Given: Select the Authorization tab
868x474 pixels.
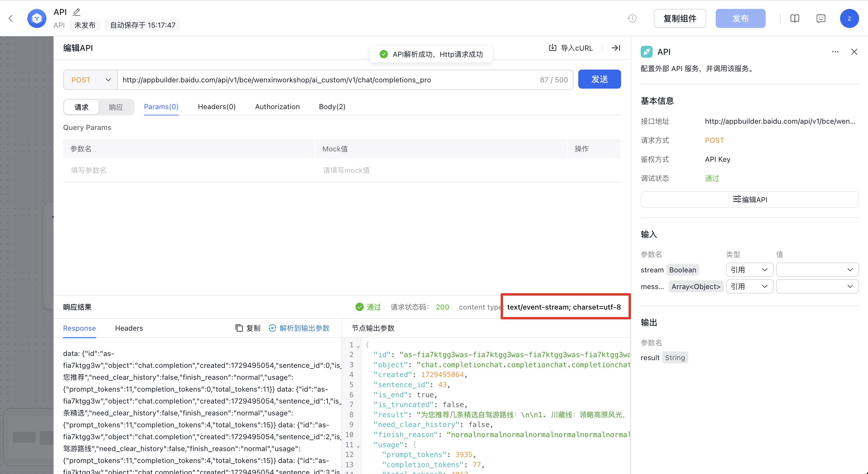Looking at the screenshot, I should pos(277,106).
